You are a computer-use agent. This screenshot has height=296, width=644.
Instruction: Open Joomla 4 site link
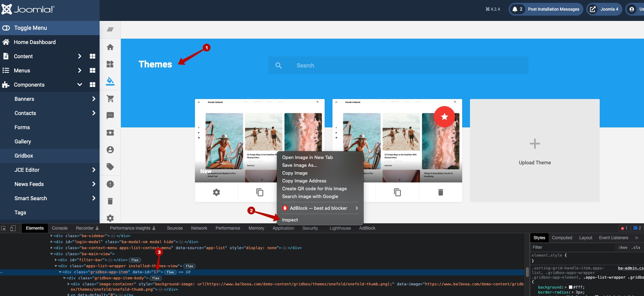(x=604, y=9)
